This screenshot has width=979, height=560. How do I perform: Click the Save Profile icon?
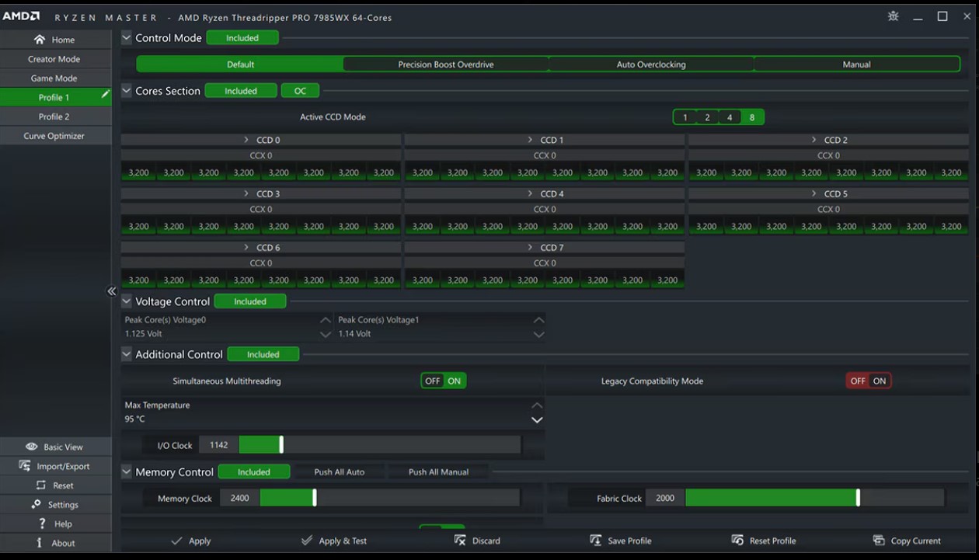[x=596, y=541]
